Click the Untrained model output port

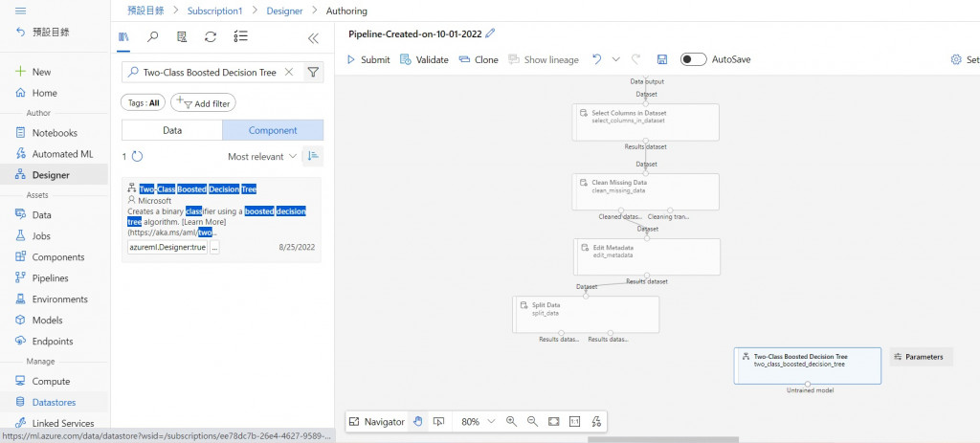coord(808,385)
